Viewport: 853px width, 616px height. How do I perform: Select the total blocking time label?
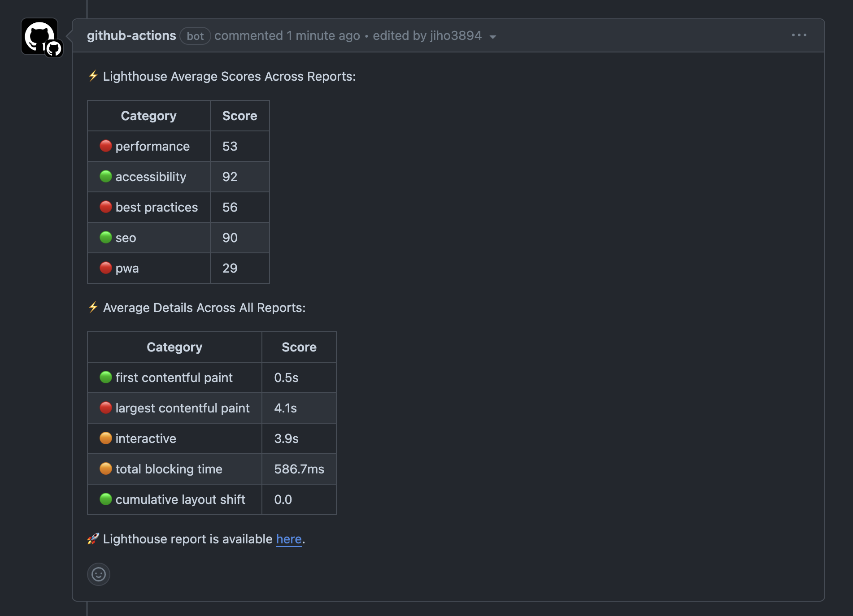(x=169, y=469)
